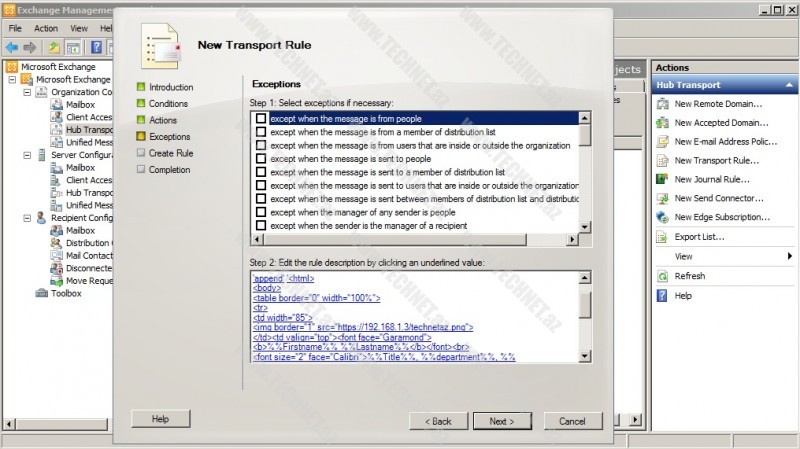Check 'sender is the manager of a recipient'

tap(261, 225)
